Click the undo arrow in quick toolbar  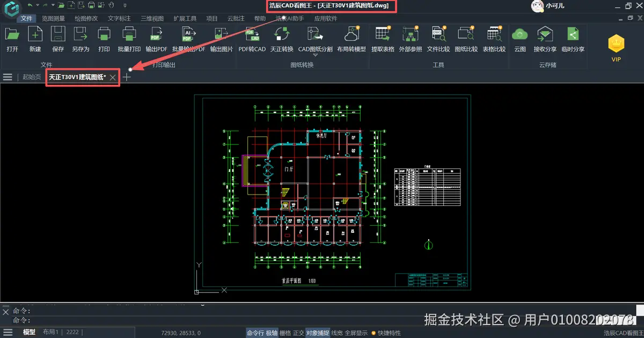[x=30, y=5]
